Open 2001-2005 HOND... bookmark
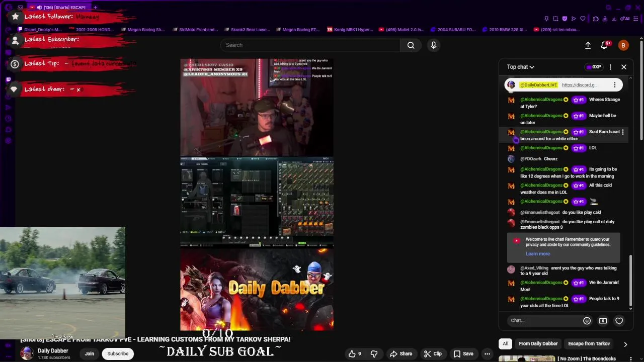The height and width of the screenshot is (362, 644). pos(91,30)
